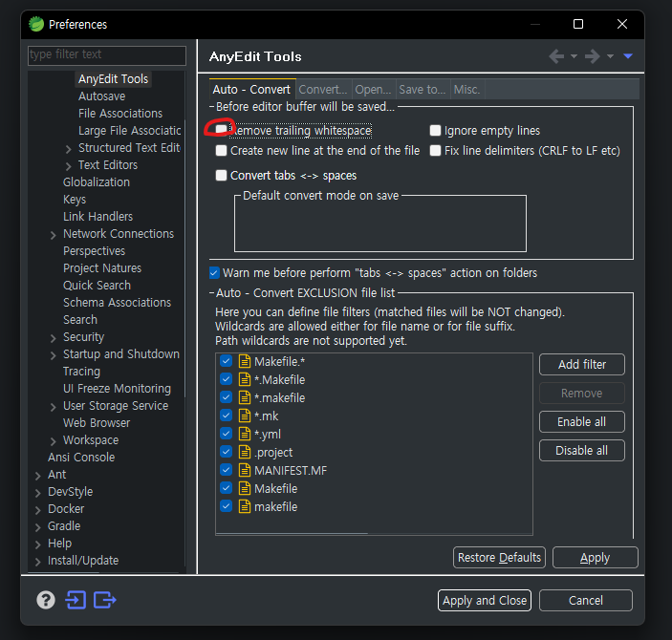This screenshot has height=640, width=672.
Task: Switch to the Convert... tab
Action: point(323,89)
